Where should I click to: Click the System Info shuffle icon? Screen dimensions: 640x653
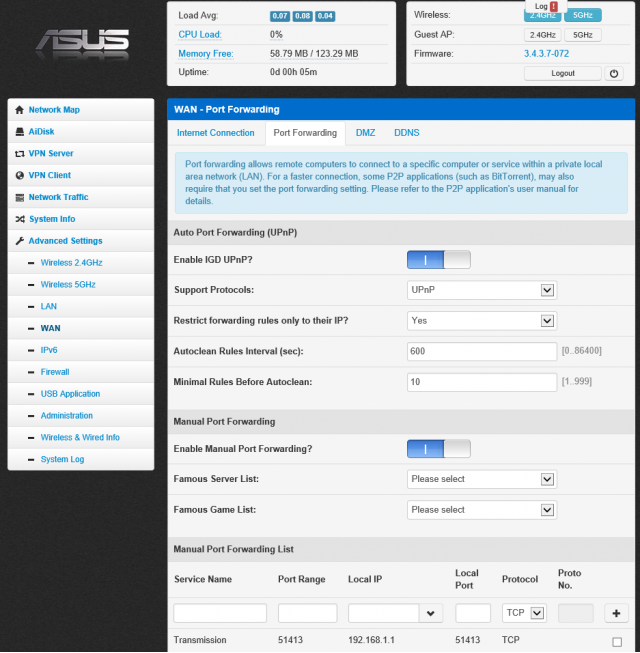(x=20, y=219)
